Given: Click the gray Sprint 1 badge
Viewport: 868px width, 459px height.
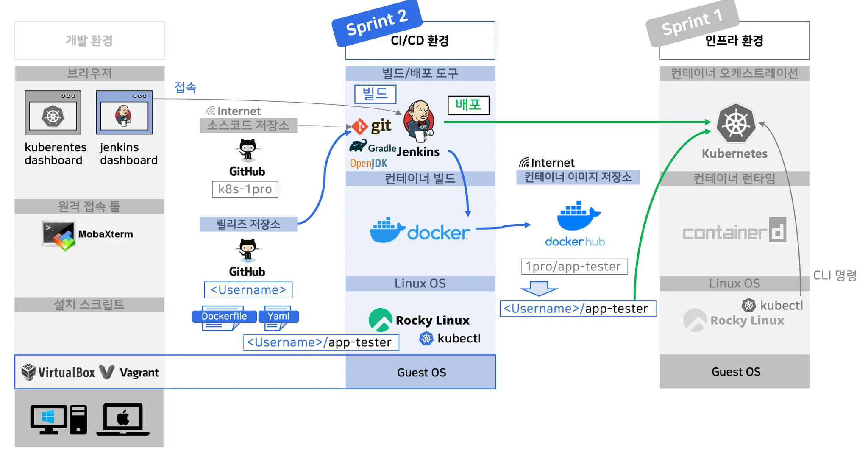Looking at the screenshot, I should point(692,23).
